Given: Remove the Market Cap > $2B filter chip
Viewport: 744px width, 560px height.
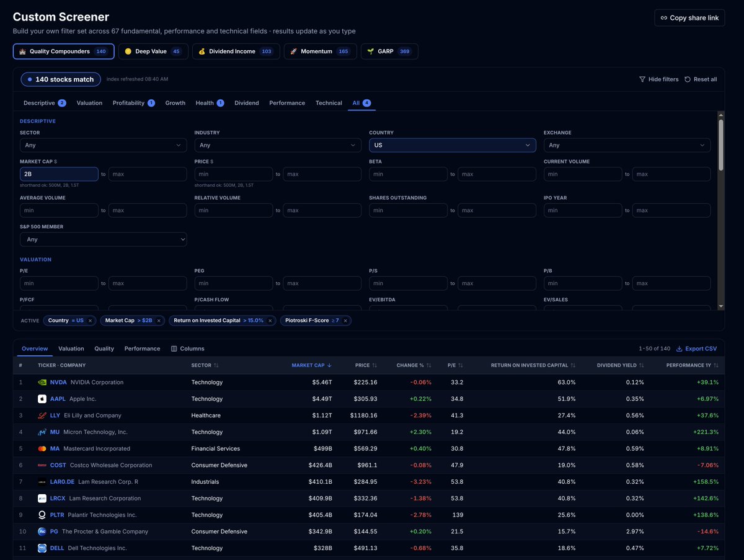Looking at the screenshot, I should click(x=159, y=321).
